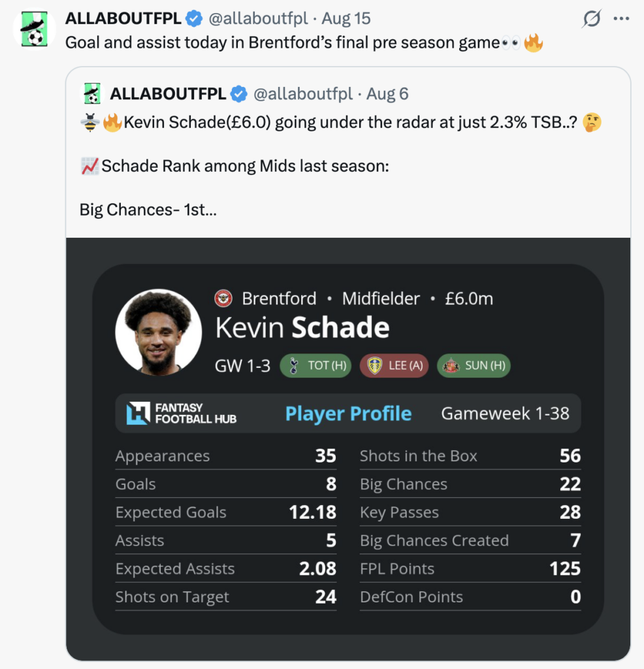644x669 pixels.
Task: Click the LEE (A) fixture badge
Action: coord(394,366)
